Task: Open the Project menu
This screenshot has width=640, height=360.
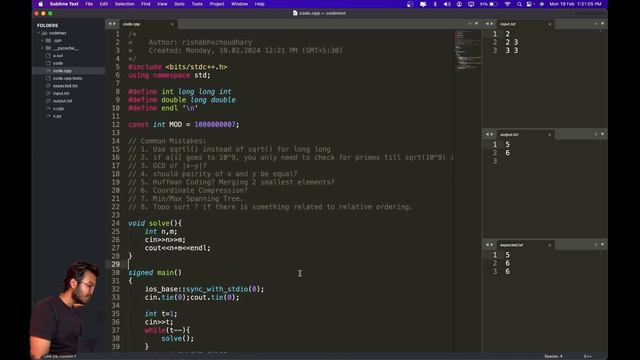Action: pos(217,4)
